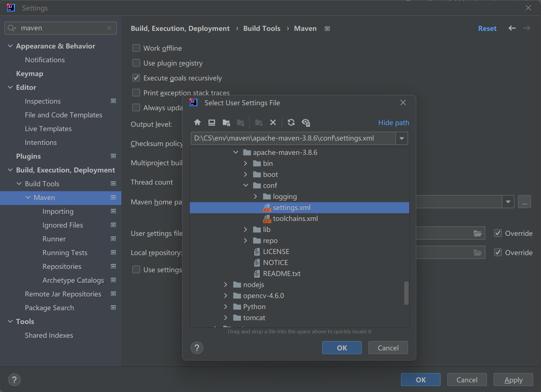The width and height of the screenshot is (541, 392).
Task: Click OK to confirm settings.xml selection
Action: click(341, 348)
